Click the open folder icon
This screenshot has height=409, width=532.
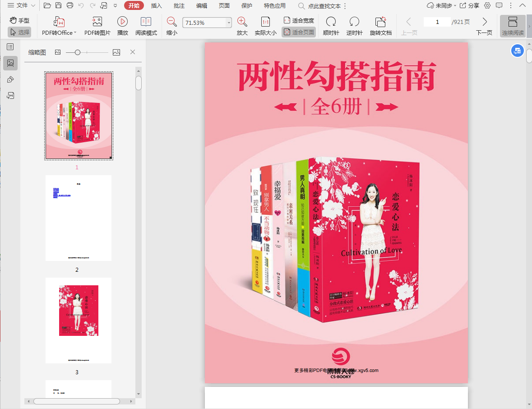pos(47,5)
